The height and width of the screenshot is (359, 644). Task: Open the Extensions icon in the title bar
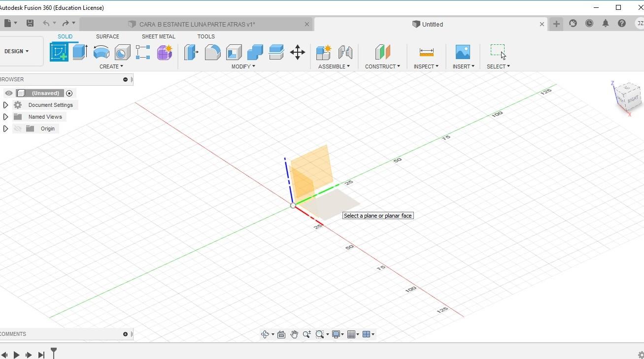(573, 23)
